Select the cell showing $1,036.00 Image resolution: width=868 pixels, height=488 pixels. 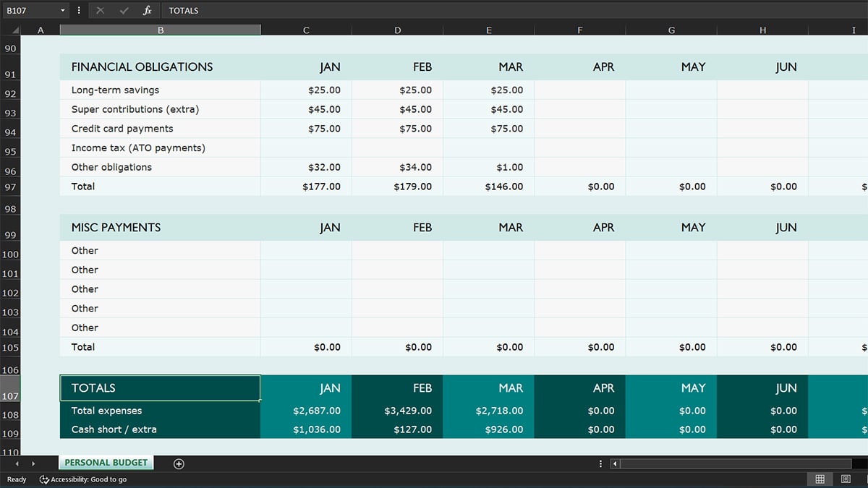tap(305, 429)
